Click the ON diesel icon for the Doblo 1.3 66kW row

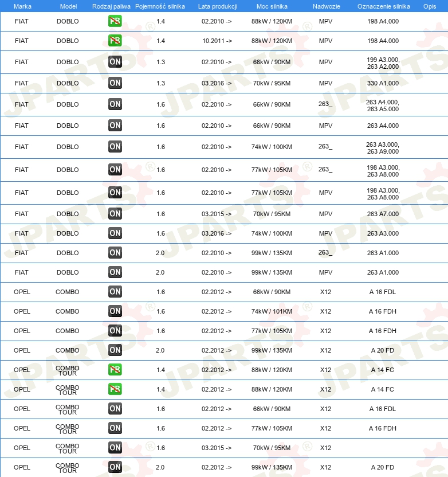pos(115,62)
